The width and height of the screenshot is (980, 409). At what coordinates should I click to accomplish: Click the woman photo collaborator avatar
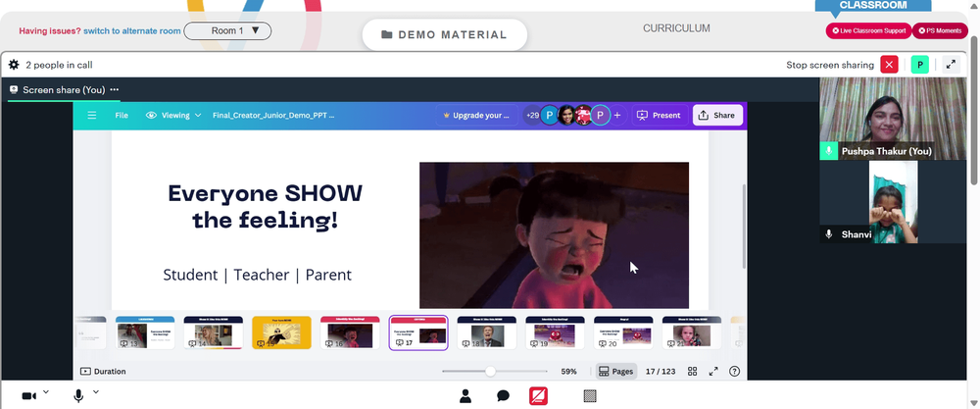[566, 115]
